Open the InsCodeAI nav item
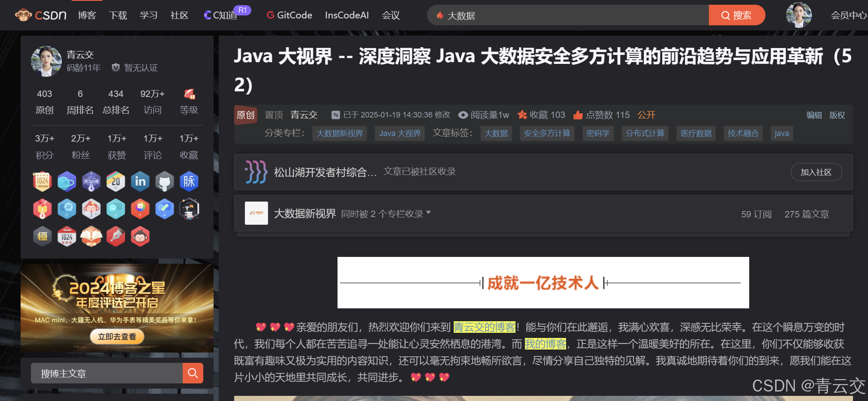 [x=347, y=15]
